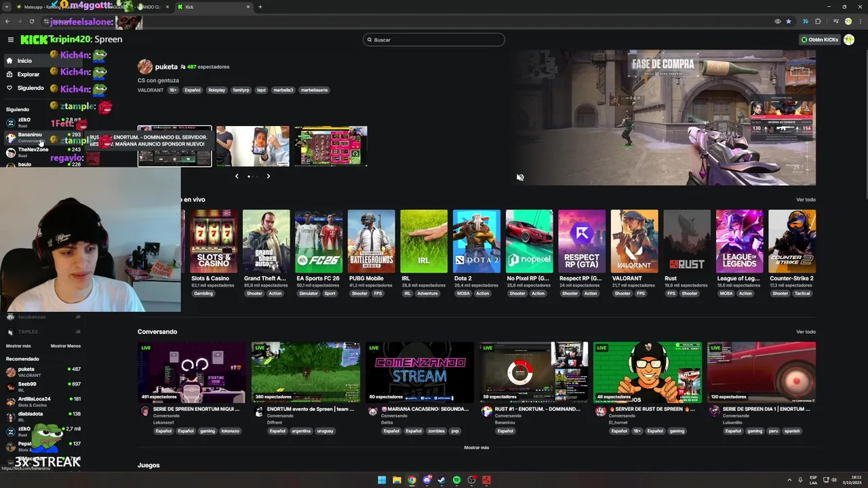868x488 pixels.
Task: Open TheNevZone in following list
Action: click(x=43, y=152)
